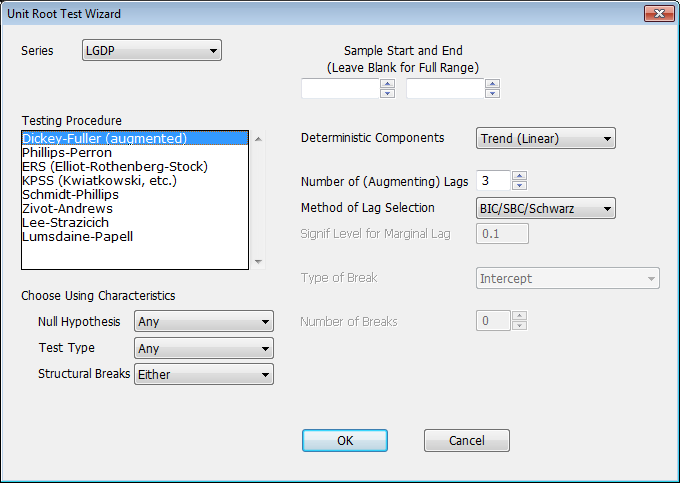Expand the Method of Lag Selection dropdown
680x483 pixels.
[x=545, y=209]
